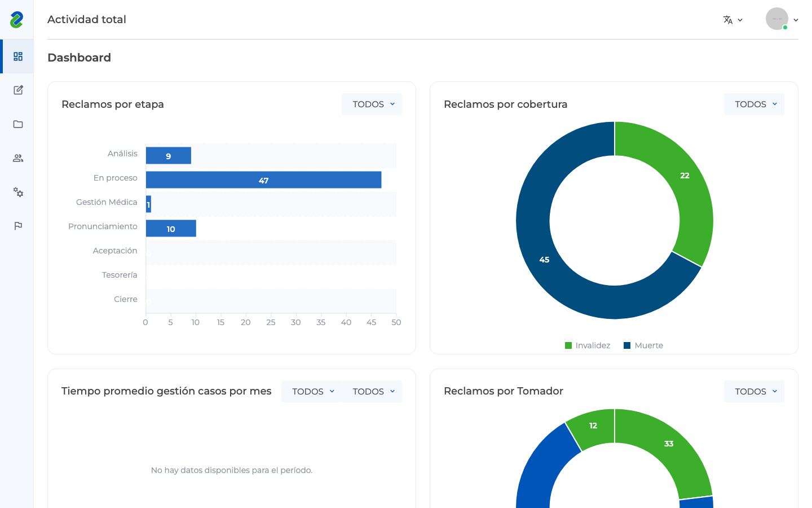
Task: Expand TODOS filter for Reclamos por cobertura
Action: 754,104
